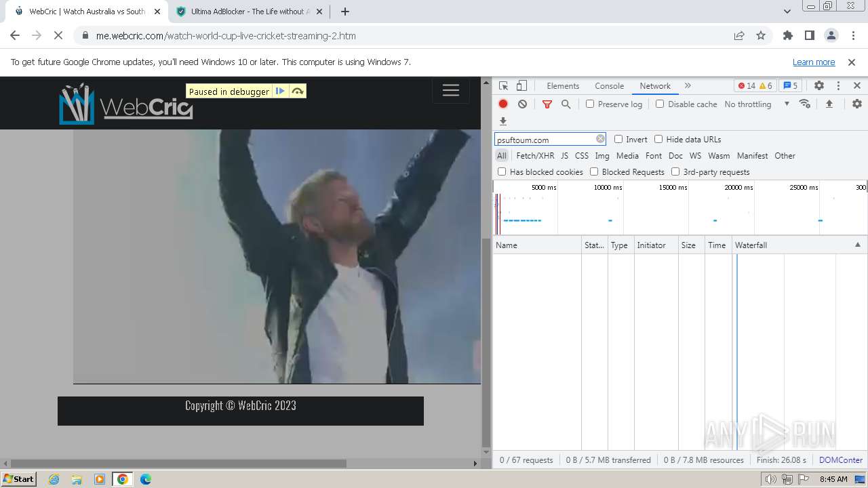Open the WebCric hamburger menu

(451, 91)
